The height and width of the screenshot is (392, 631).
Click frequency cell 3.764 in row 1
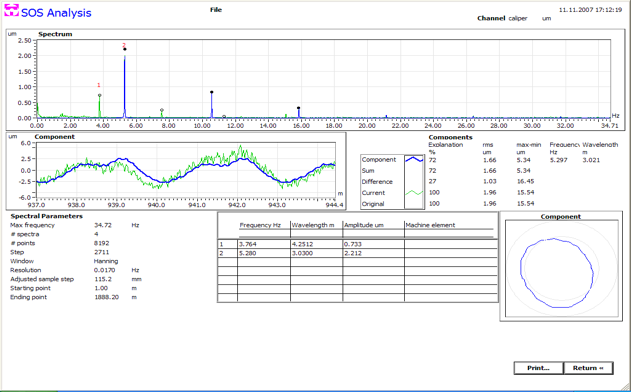264,244
